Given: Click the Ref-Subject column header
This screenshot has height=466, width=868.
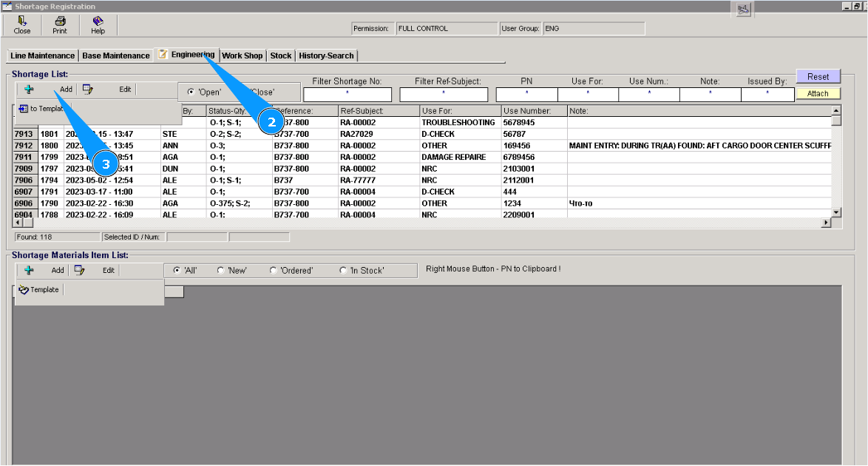Looking at the screenshot, I should tap(378, 111).
